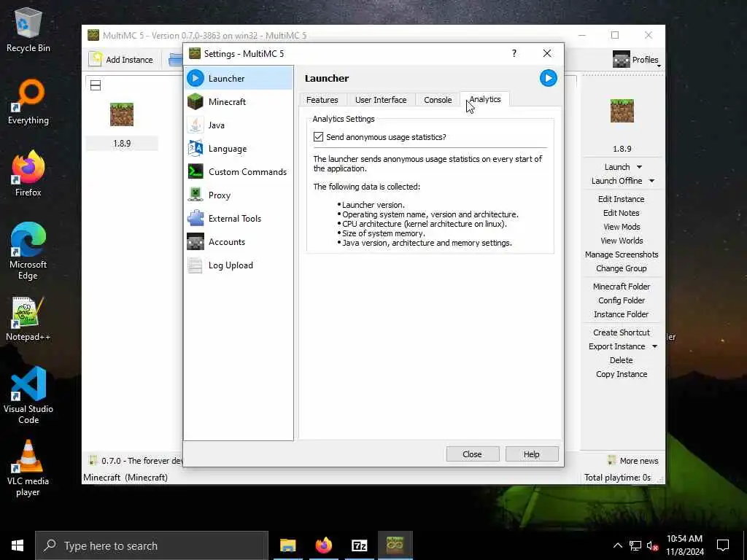Toggle Send anonymous usage statistics checkbox

[x=318, y=137]
